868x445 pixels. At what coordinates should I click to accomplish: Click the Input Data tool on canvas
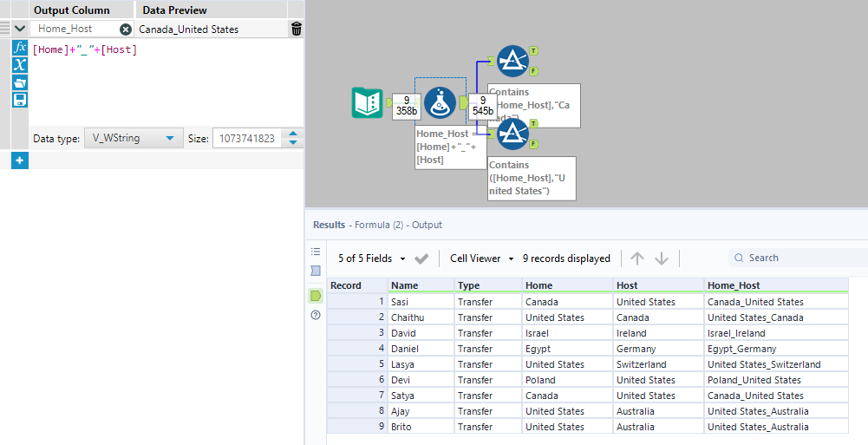(x=368, y=103)
